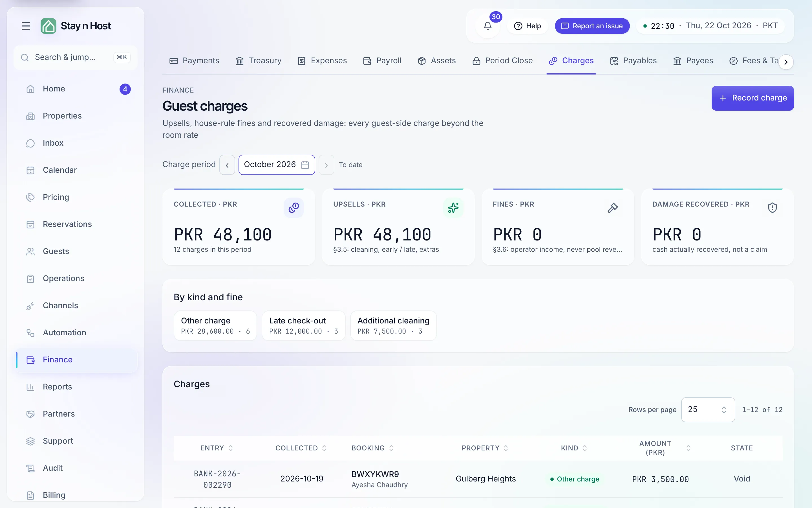Go to previous charge period

(x=227, y=165)
